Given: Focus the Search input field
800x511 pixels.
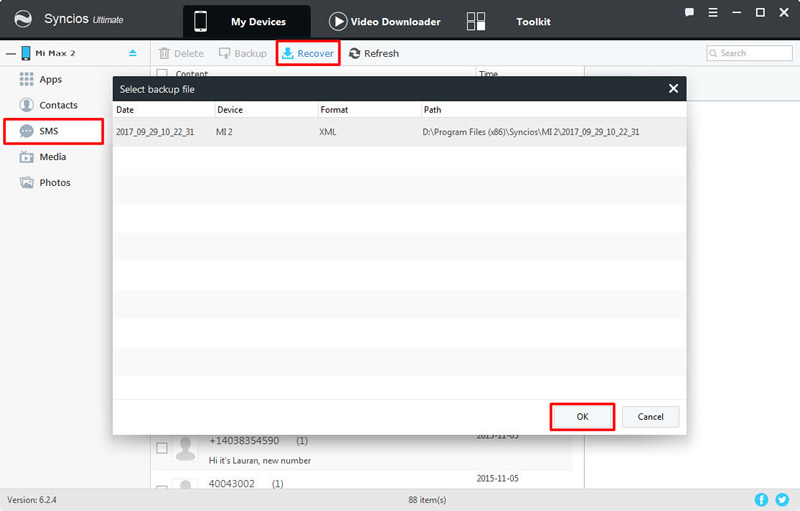Looking at the screenshot, I should (x=749, y=53).
